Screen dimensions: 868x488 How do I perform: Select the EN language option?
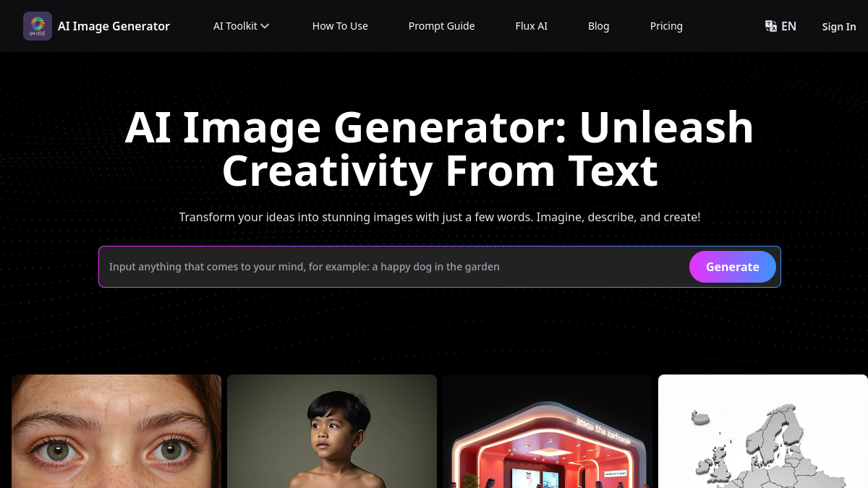pyautogui.click(x=788, y=26)
